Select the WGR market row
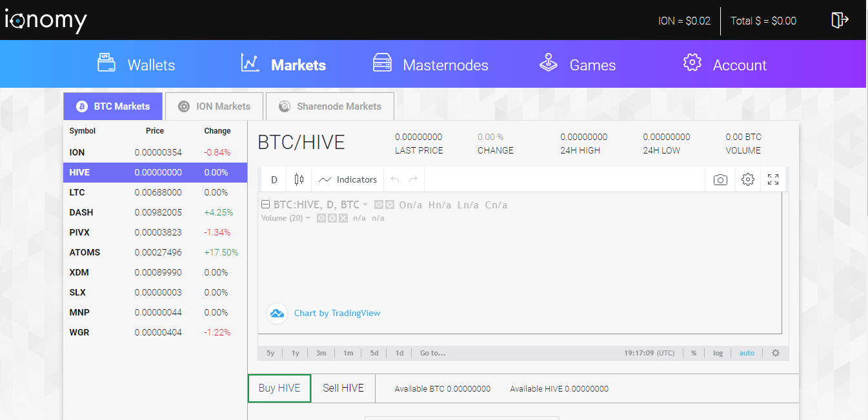This screenshot has height=420, width=868. point(155,332)
